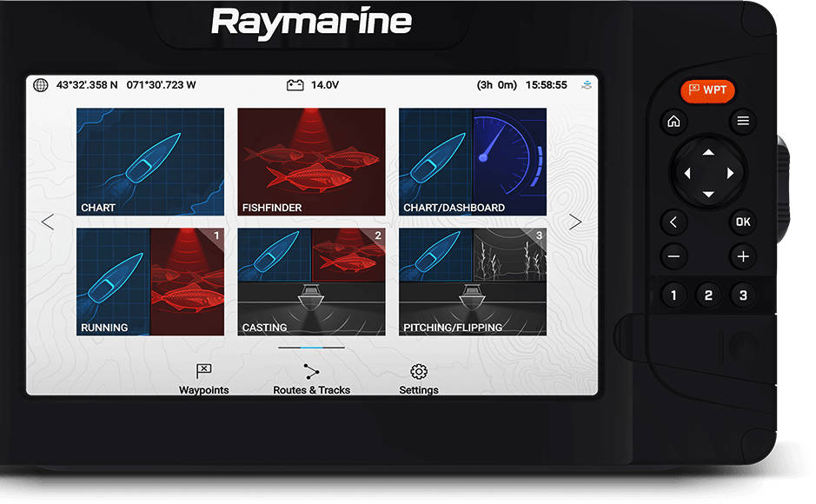The image size is (816, 504).
Task: Click the 15:58:55 clock readout
Action: point(546,85)
